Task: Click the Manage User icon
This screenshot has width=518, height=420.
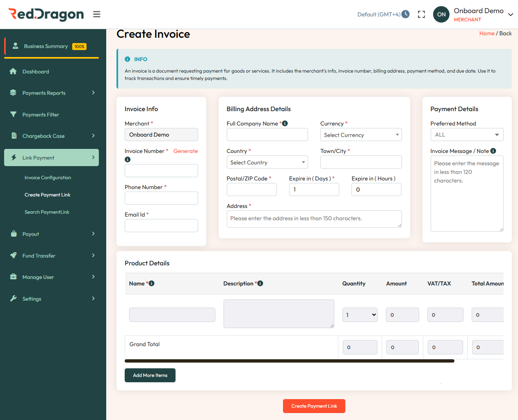Action: tap(13, 277)
